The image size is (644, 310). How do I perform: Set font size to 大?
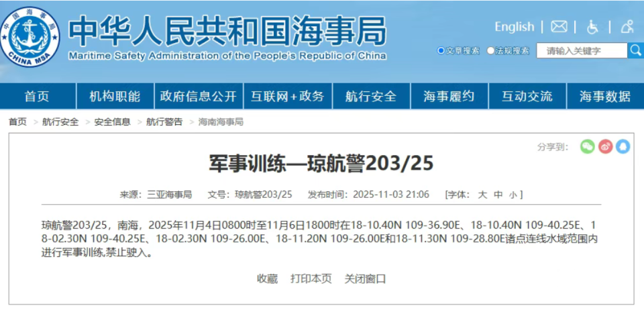482,195
